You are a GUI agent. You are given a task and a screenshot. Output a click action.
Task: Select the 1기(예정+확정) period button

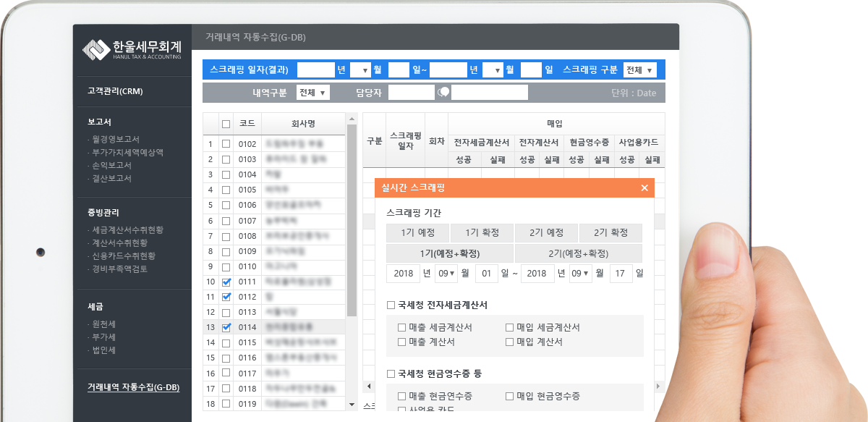click(450, 253)
